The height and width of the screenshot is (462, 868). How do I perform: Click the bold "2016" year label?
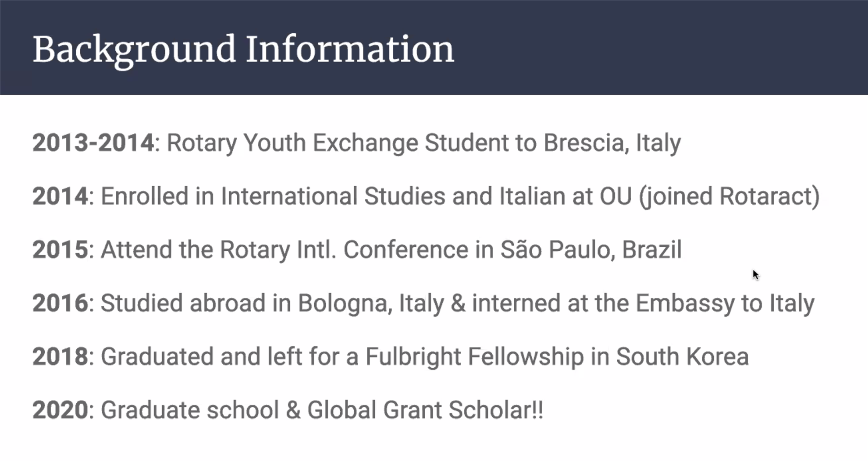pyautogui.click(x=60, y=303)
